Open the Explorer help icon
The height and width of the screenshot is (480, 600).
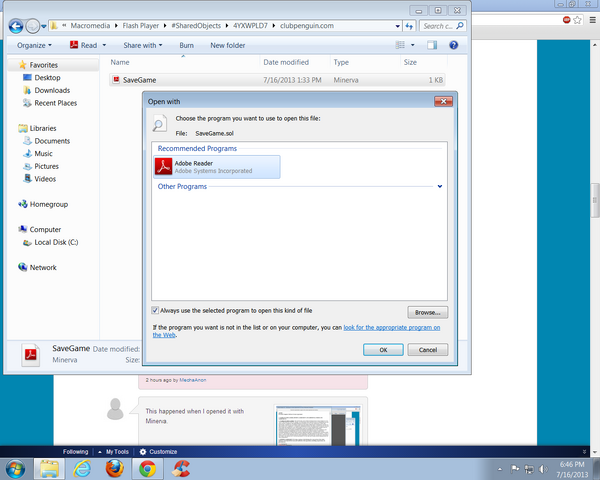(x=453, y=45)
